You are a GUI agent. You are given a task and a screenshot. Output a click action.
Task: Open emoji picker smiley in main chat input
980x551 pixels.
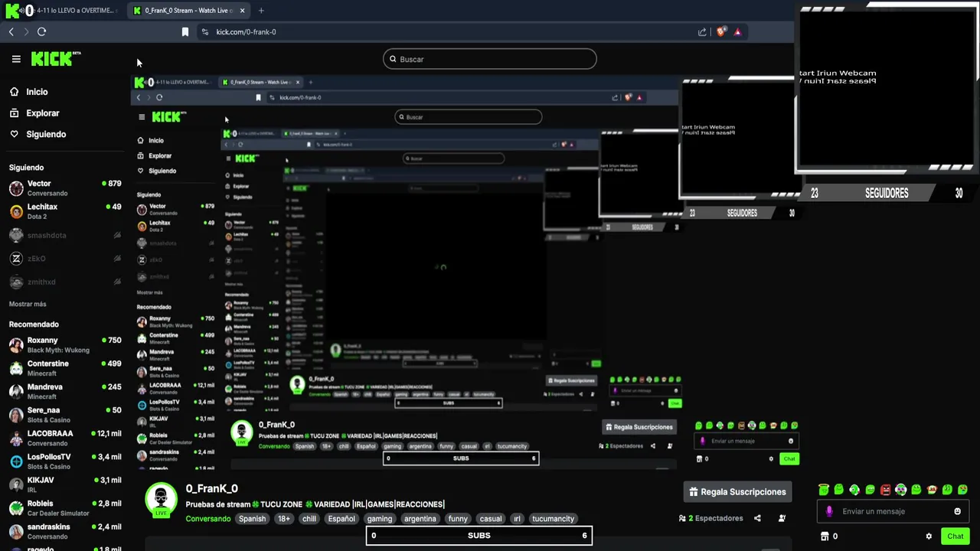coord(957,511)
